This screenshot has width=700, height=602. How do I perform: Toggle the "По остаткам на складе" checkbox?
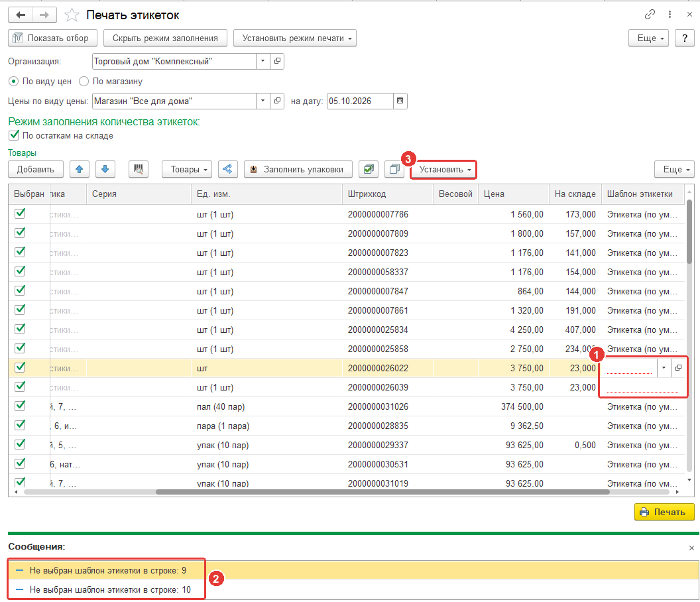[x=14, y=135]
